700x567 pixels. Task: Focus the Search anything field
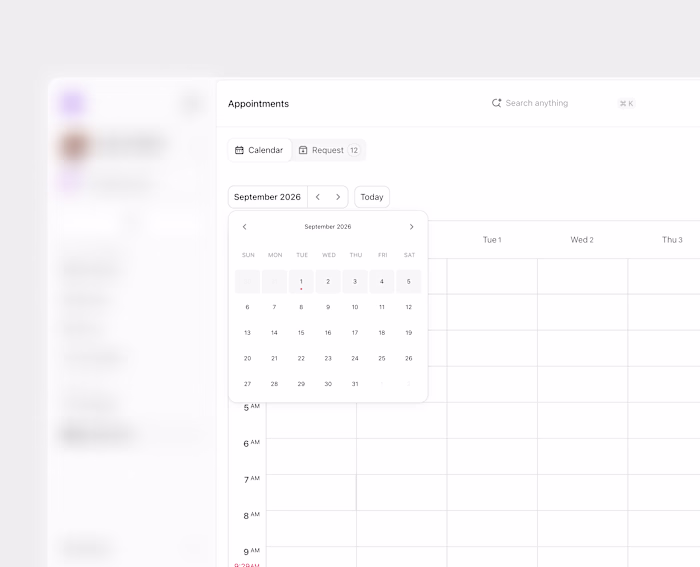click(563, 103)
